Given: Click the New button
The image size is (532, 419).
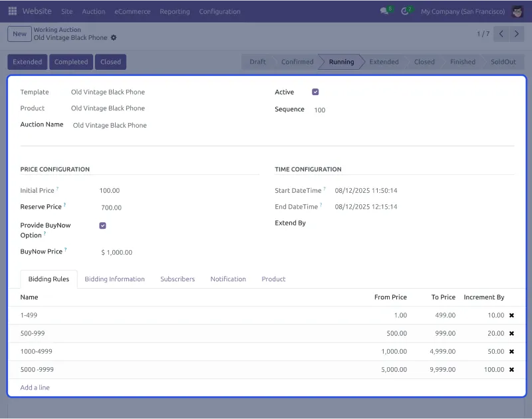Looking at the screenshot, I should pyautogui.click(x=19, y=33).
